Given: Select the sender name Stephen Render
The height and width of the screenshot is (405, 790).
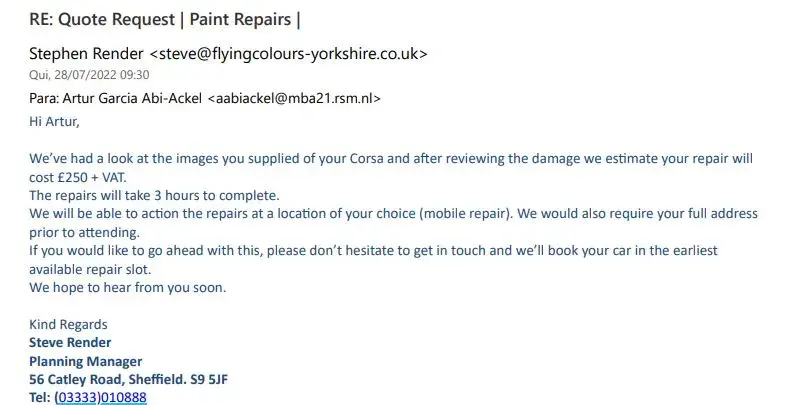Looking at the screenshot, I should tap(82, 53).
